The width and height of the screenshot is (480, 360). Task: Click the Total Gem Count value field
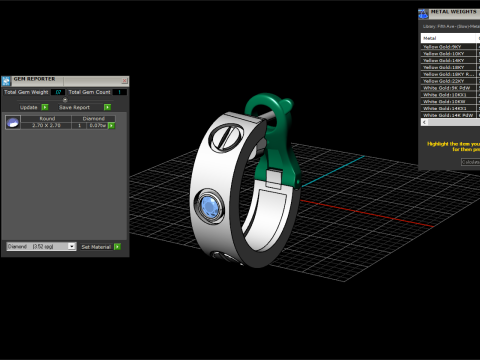tap(119, 92)
